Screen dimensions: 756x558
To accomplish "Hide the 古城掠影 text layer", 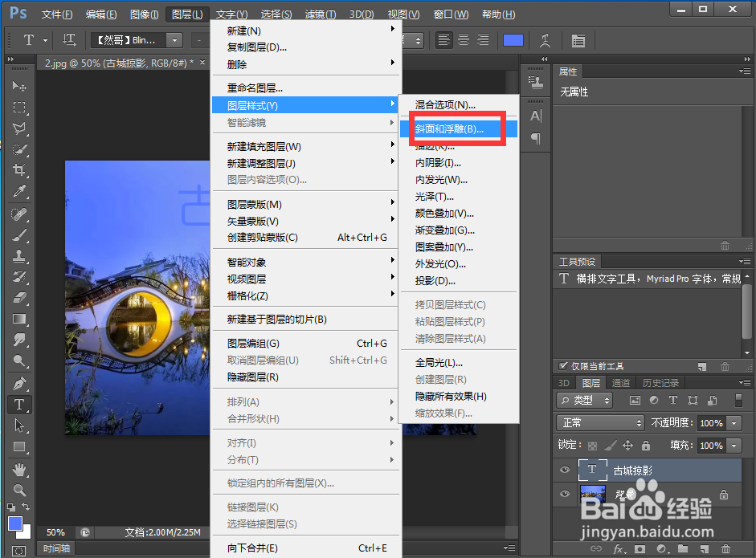I will click(565, 469).
